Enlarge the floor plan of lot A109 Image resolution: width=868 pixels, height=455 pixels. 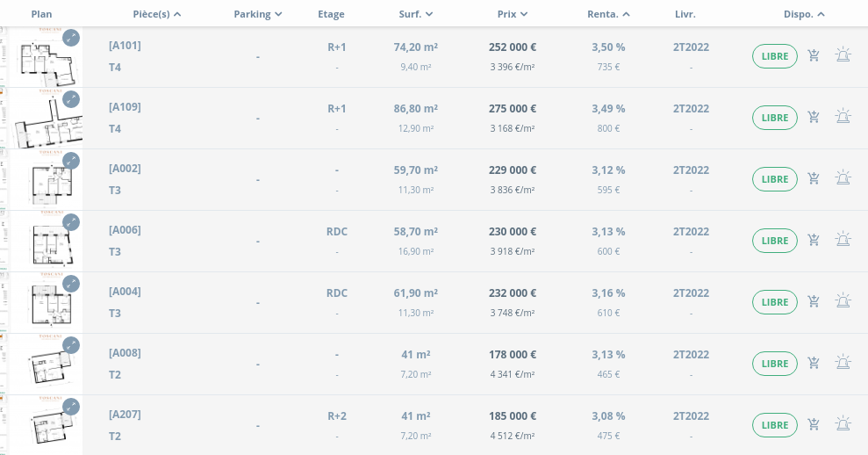[x=71, y=99]
